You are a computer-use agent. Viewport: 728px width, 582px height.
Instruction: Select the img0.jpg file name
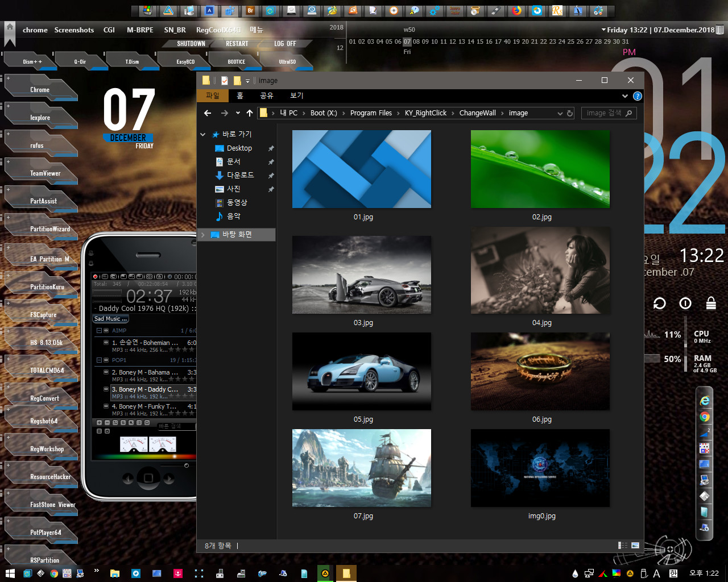(x=541, y=516)
